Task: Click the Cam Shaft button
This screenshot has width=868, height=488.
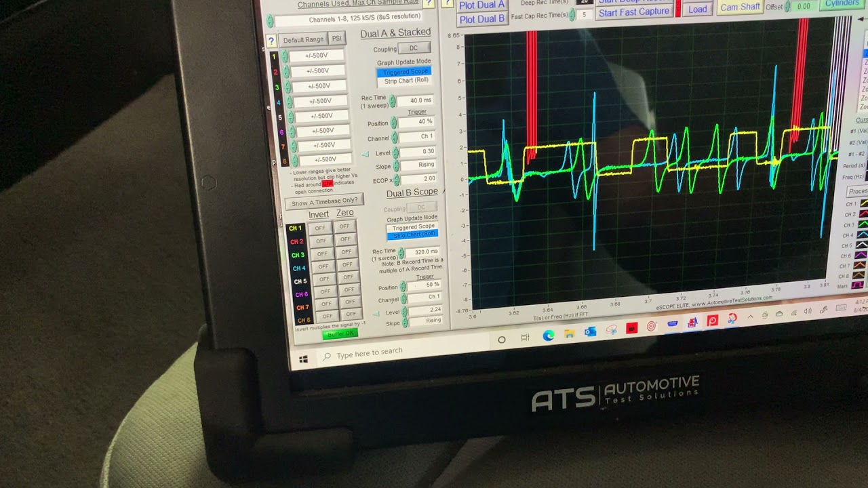Action: point(740,7)
